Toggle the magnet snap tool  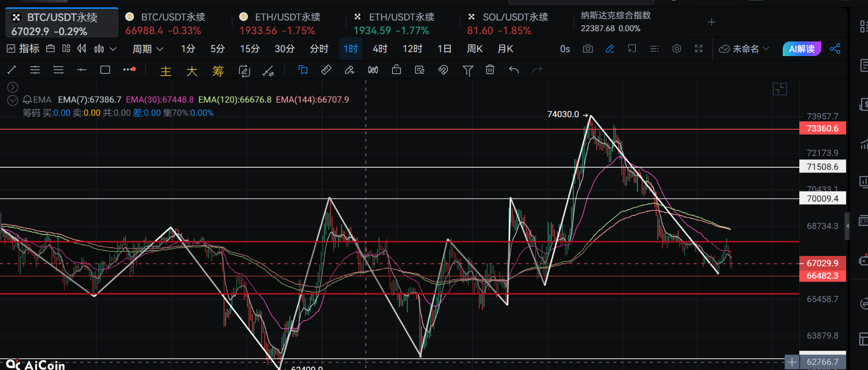click(x=443, y=70)
